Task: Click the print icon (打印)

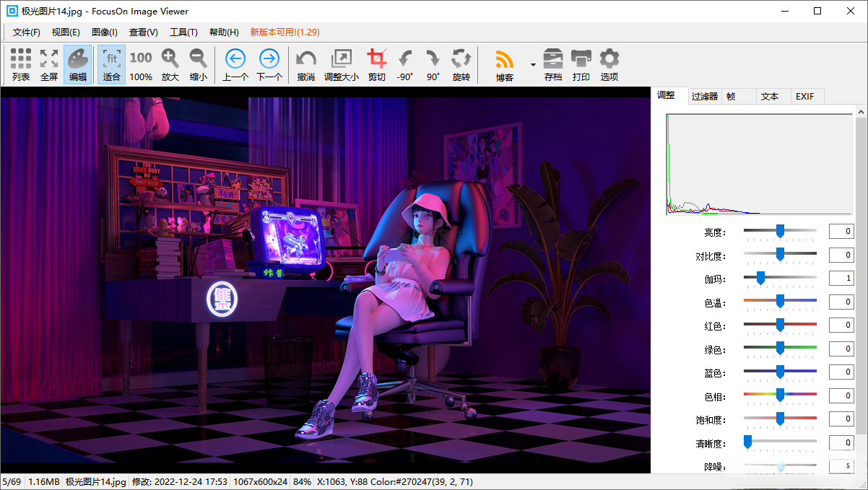Action: [581, 64]
